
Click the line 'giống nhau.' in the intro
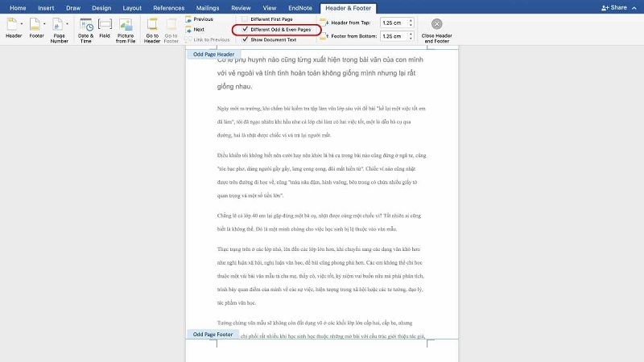(x=234, y=87)
